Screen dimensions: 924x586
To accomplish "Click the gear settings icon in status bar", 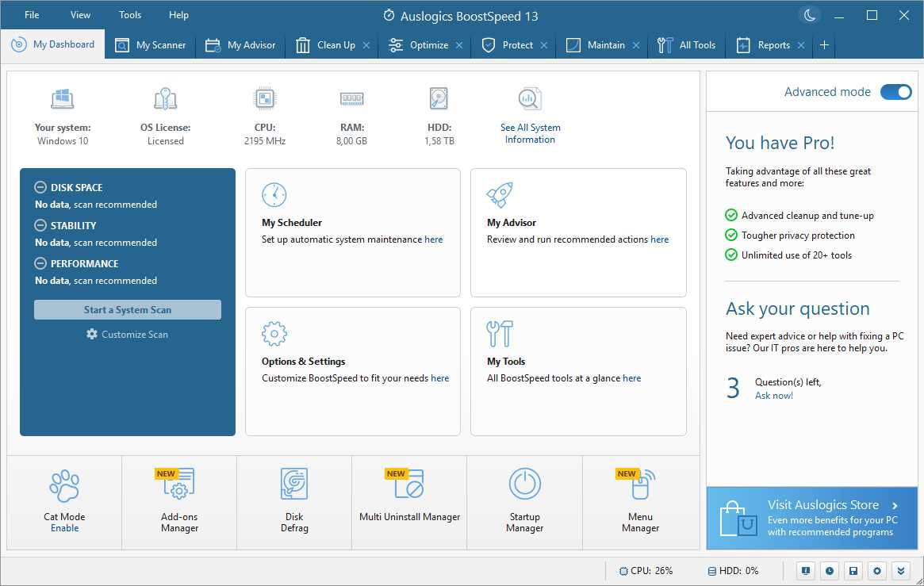I will [x=877, y=571].
